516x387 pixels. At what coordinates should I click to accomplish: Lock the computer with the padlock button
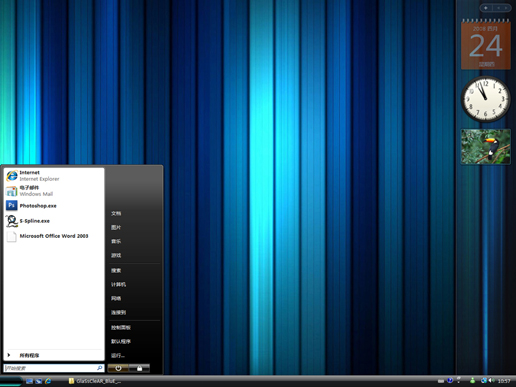coord(139,368)
